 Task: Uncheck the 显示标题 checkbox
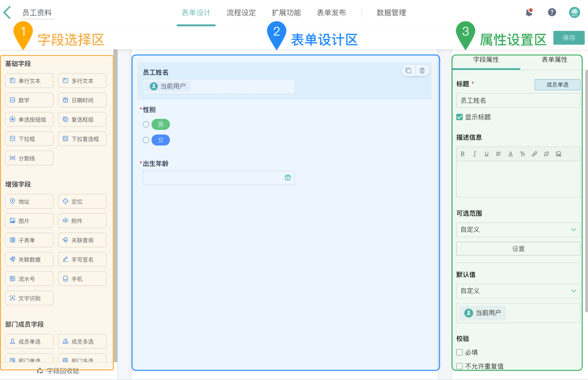coord(460,117)
